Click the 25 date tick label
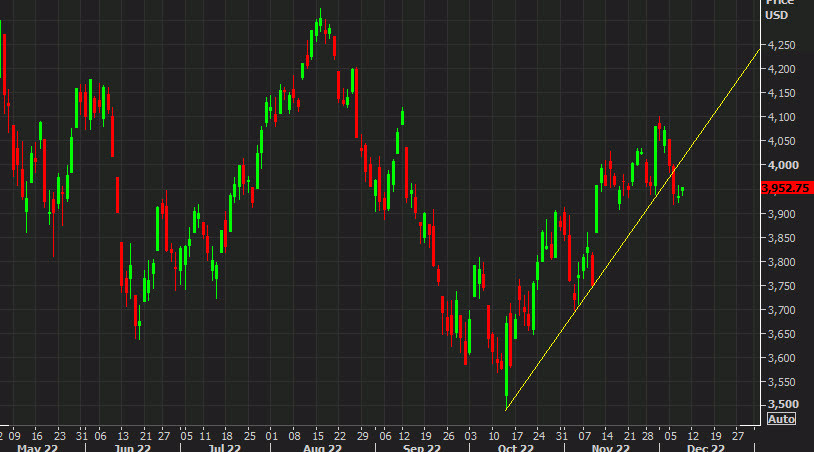Image resolution: width=814 pixels, height=452 pixels. (x=250, y=436)
